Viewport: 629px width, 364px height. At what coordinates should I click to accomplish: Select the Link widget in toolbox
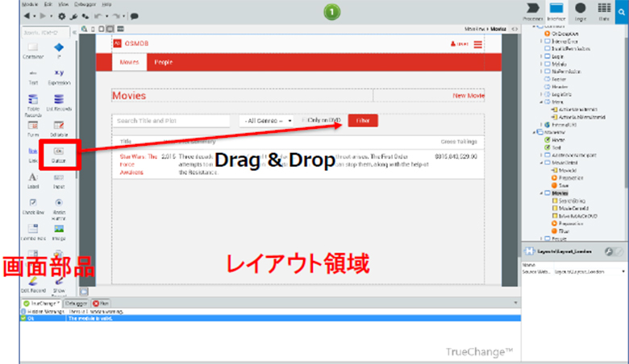33,155
